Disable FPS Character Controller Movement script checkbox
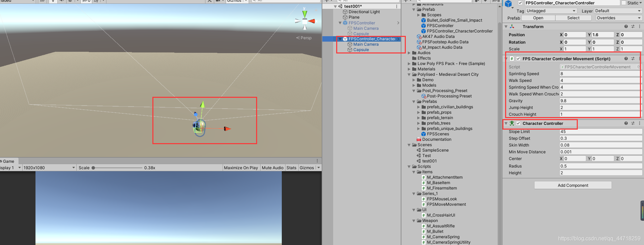 [x=518, y=59]
